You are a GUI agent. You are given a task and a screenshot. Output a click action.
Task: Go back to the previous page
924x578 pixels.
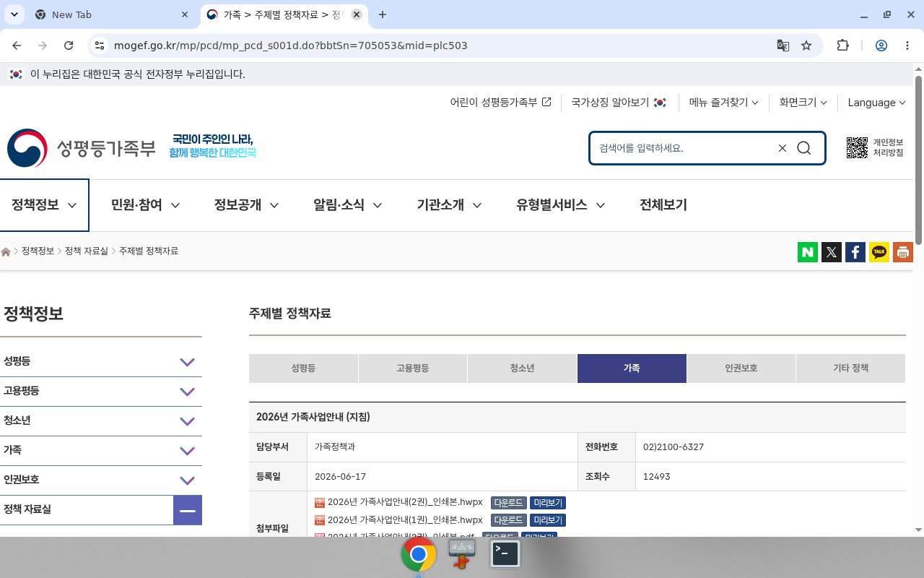[17, 46]
